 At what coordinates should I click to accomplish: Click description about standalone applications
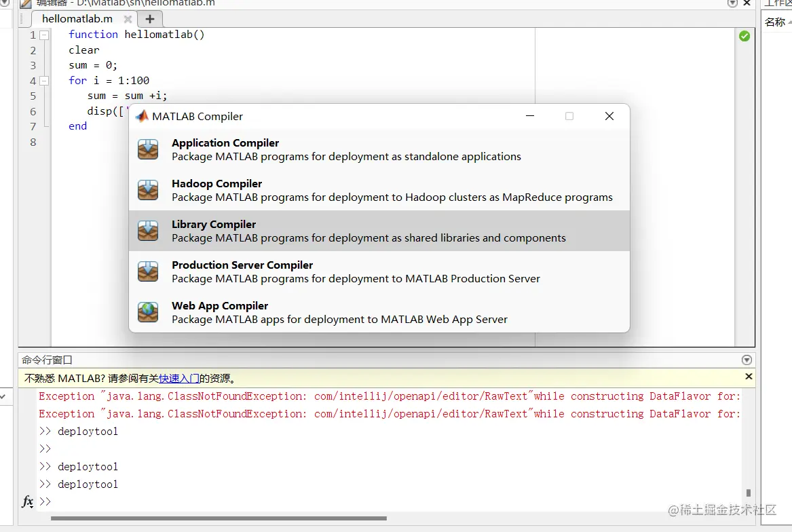[x=346, y=157]
